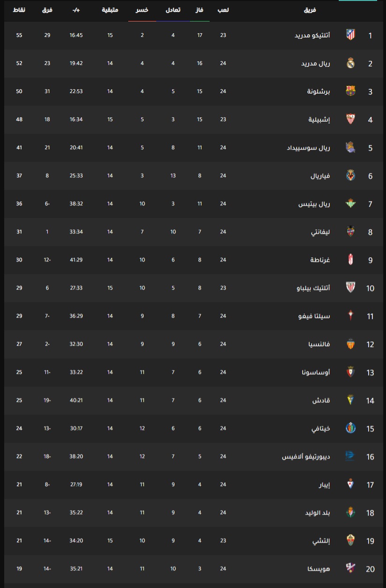Select the بلد الوليد table row
The height and width of the screenshot is (588, 386).
(x=193, y=513)
